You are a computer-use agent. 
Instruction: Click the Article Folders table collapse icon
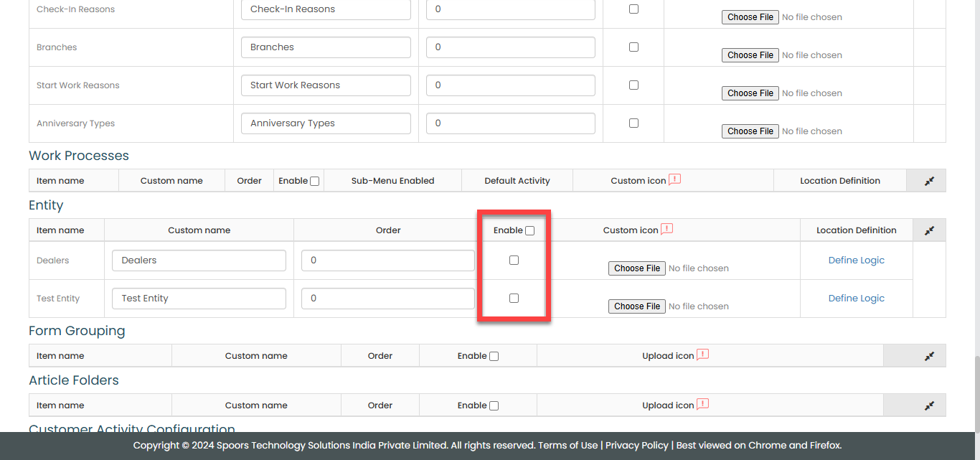tap(929, 405)
